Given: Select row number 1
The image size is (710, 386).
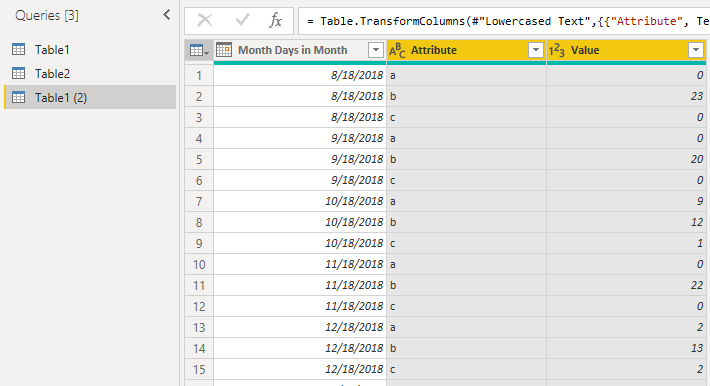Looking at the screenshot, I should [199, 75].
